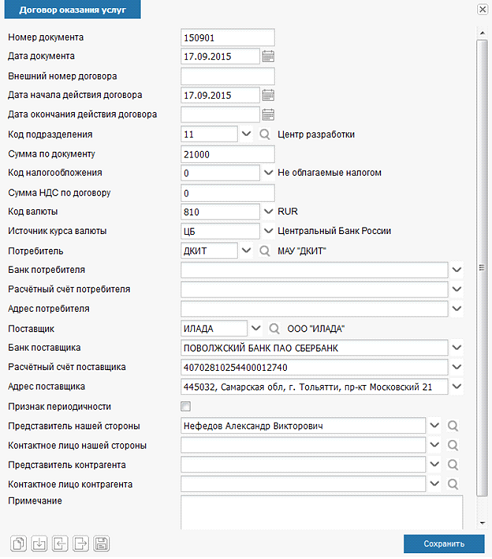
Task: Toggle the Признак периодичности checkbox
Action: (186, 406)
